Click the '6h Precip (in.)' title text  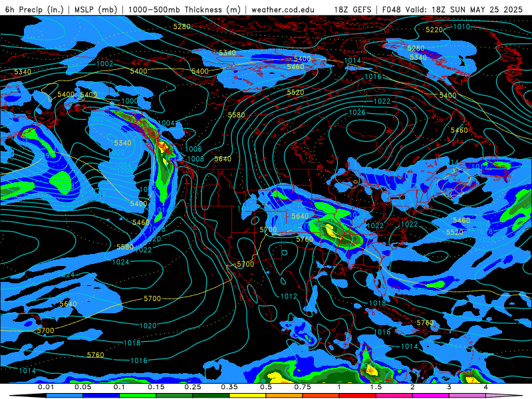coord(35,9)
